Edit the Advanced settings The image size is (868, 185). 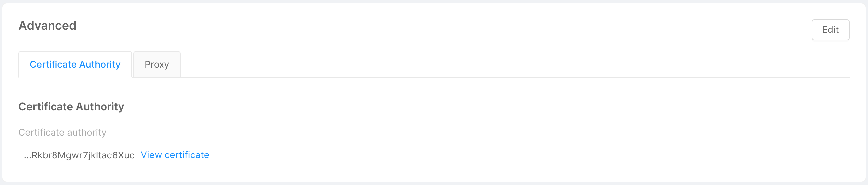coord(830,30)
